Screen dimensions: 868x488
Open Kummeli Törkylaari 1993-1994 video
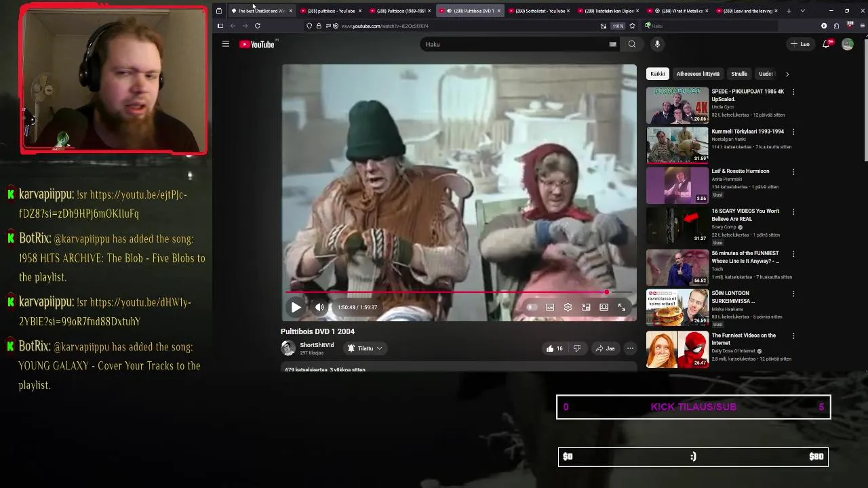coord(747,131)
